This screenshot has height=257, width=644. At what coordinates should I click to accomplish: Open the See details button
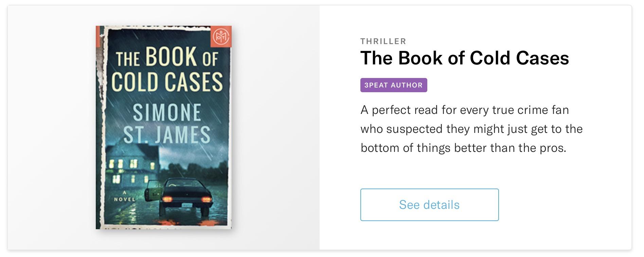click(x=429, y=205)
